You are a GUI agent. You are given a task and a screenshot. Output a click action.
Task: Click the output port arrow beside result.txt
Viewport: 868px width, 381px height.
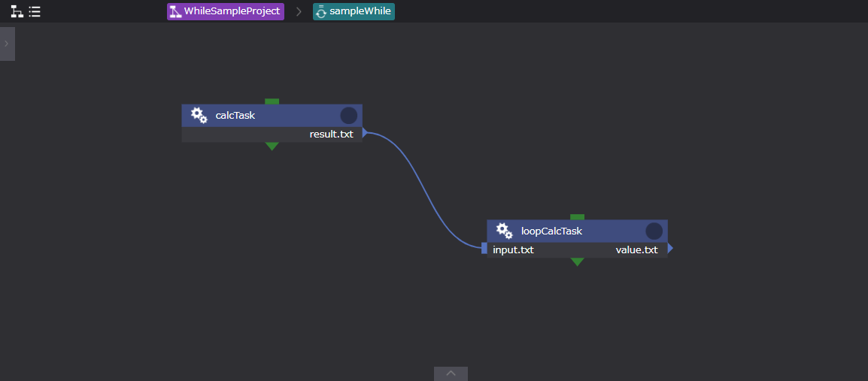coord(365,133)
